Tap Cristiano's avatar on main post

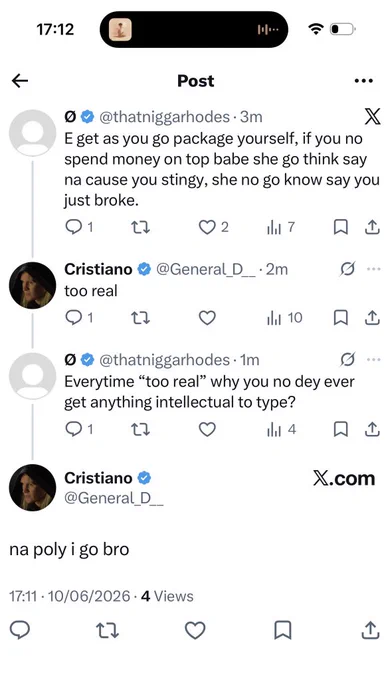click(33, 487)
